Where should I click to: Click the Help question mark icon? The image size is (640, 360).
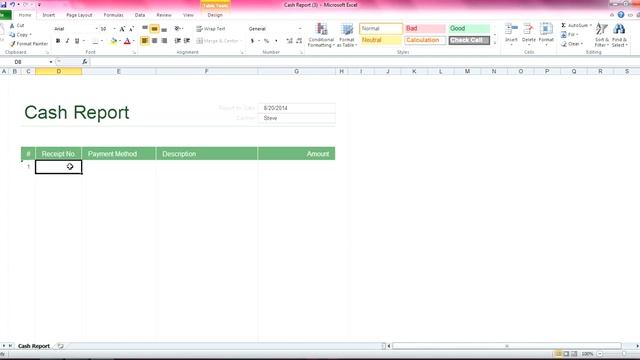coord(621,15)
